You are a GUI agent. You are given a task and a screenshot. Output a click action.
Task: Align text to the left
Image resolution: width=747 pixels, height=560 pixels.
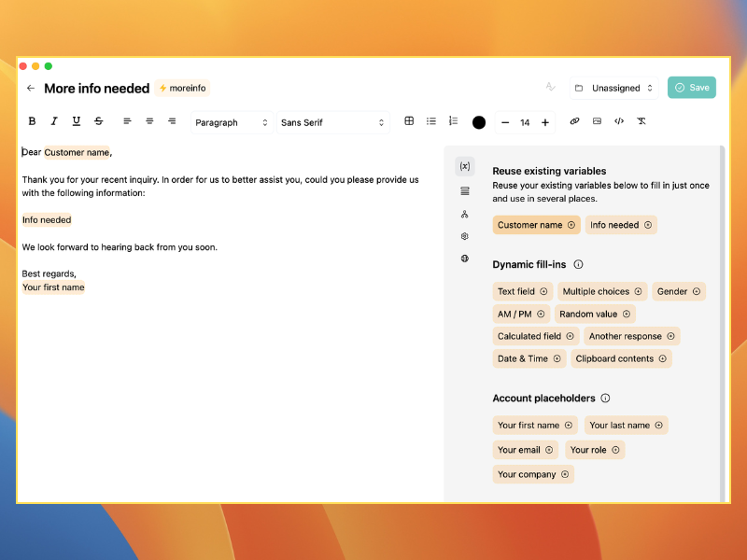click(127, 121)
